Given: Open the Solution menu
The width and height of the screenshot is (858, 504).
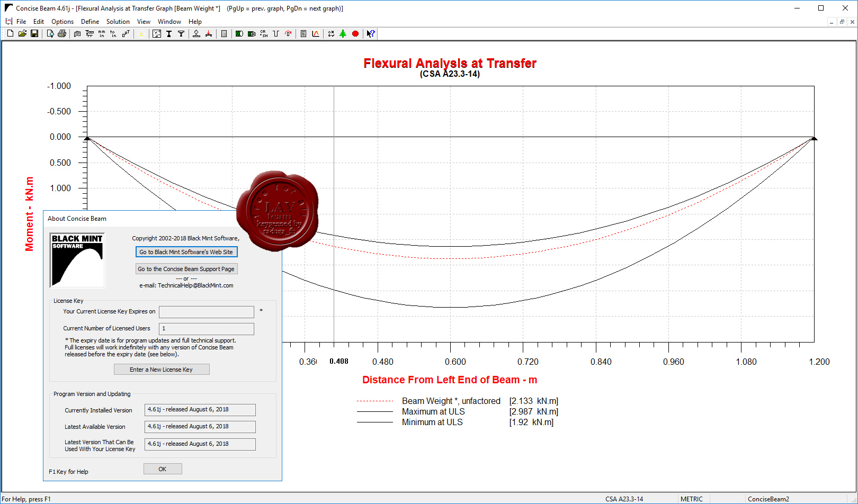Looking at the screenshot, I should (x=118, y=22).
